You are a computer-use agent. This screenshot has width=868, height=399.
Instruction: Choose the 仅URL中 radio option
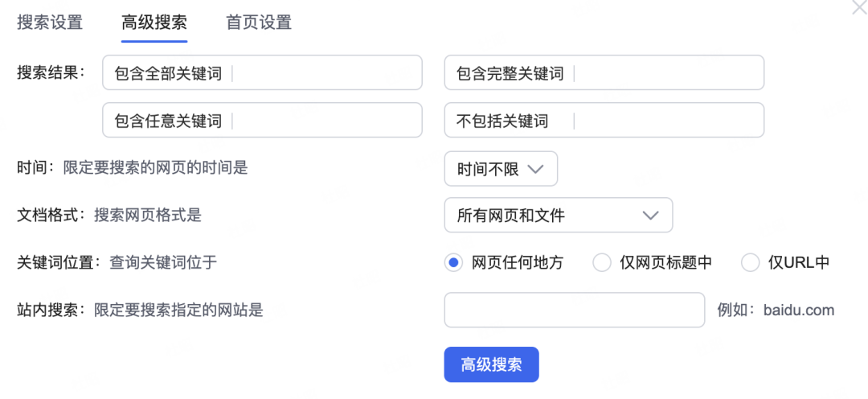[x=750, y=263]
